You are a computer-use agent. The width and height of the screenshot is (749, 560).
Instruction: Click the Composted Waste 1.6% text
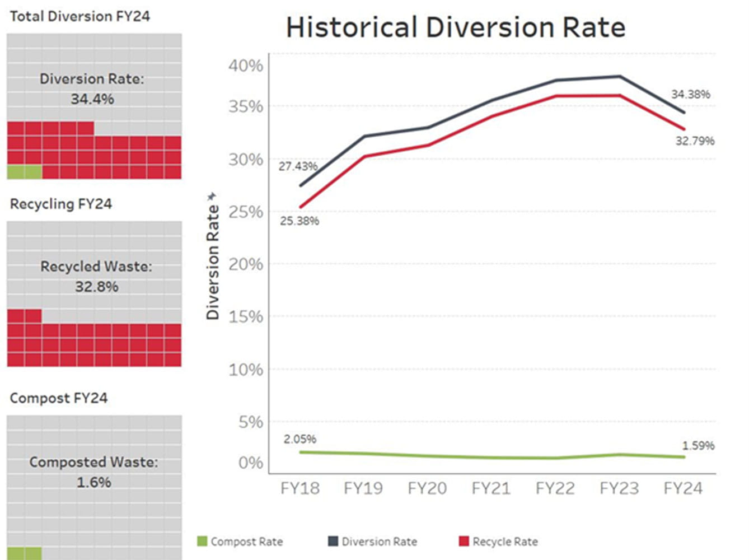pos(95,470)
